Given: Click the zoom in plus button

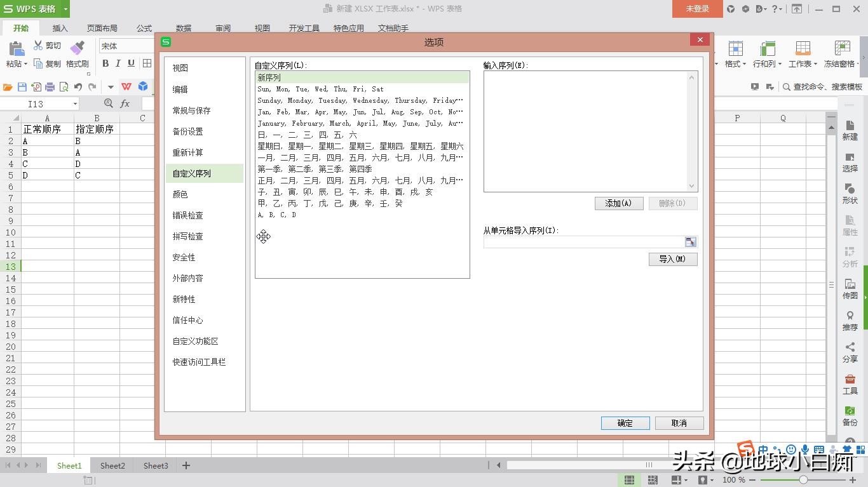Looking at the screenshot, I should [853, 480].
